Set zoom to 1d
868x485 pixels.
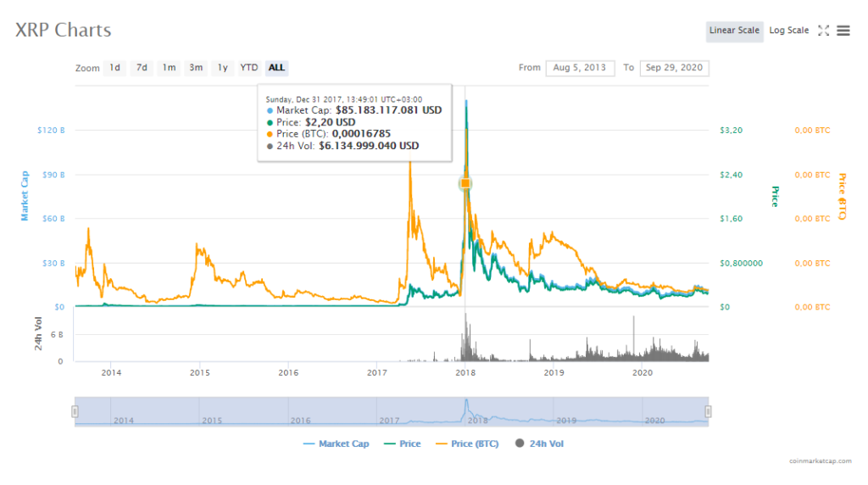(114, 68)
